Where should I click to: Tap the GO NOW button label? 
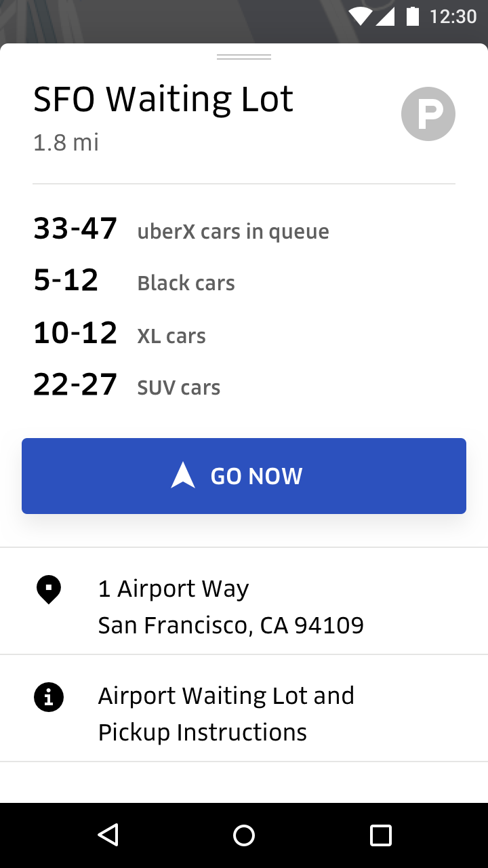[256, 476]
